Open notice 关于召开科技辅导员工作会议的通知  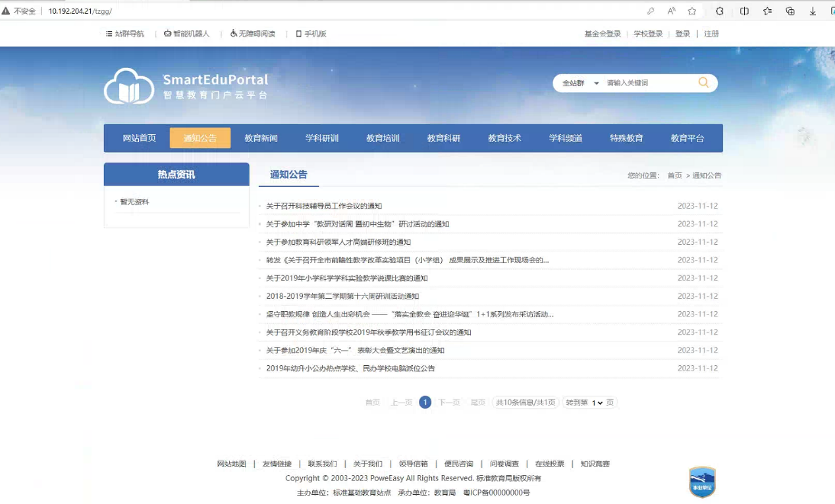coord(324,206)
